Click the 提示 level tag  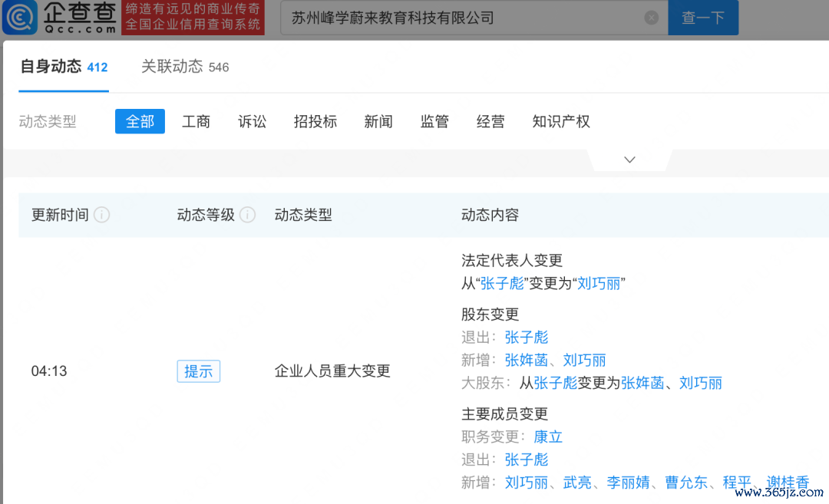click(x=198, y=371)
